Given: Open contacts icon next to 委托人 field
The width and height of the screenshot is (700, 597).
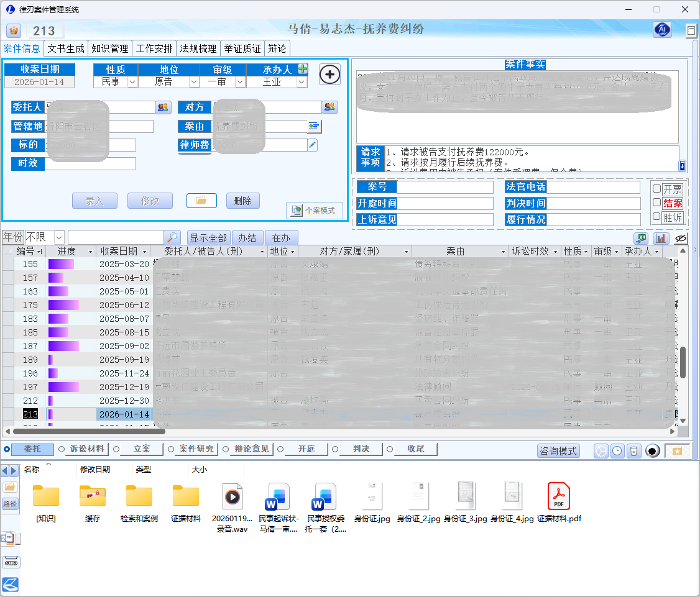Looking at the screenshot, I should (x=163, y=107).
